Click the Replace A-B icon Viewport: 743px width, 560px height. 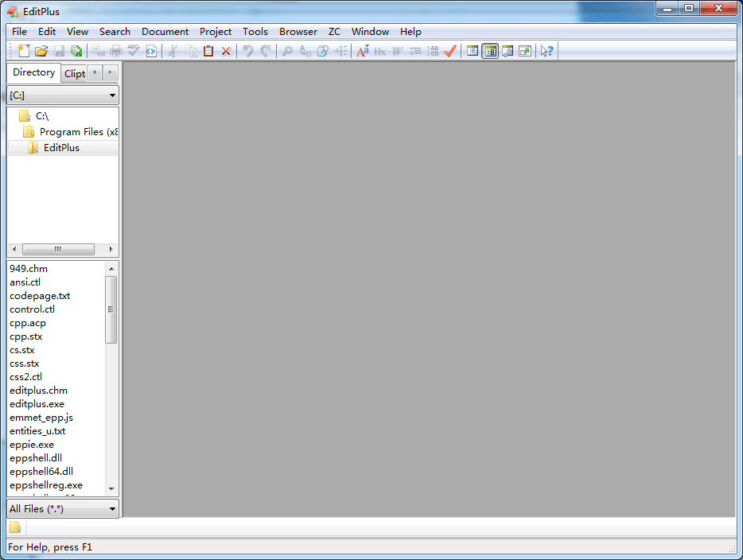[x=305, y=51]
